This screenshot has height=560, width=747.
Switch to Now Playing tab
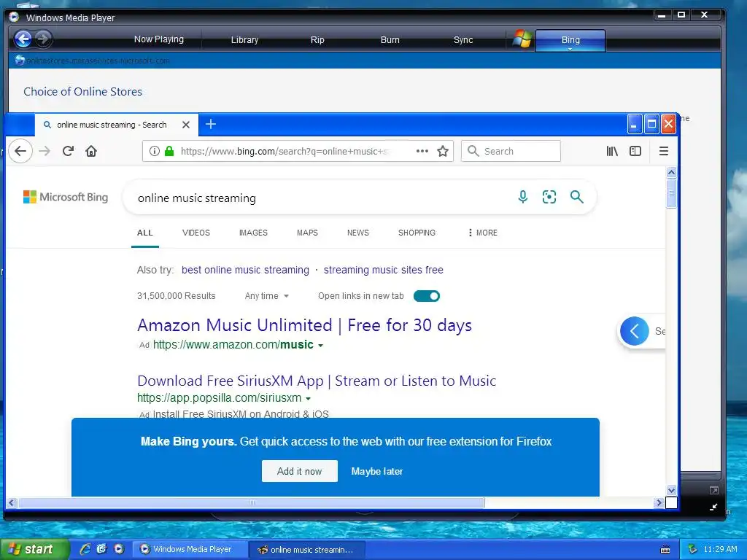coord(158,39)
